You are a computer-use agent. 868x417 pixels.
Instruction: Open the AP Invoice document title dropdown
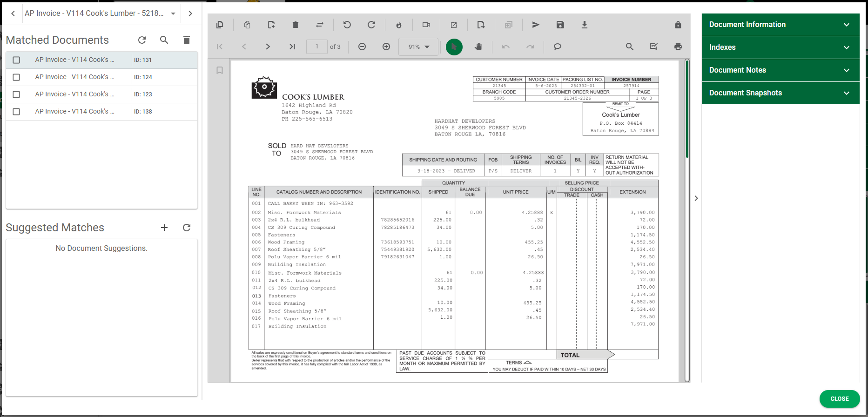pos(173,13)
